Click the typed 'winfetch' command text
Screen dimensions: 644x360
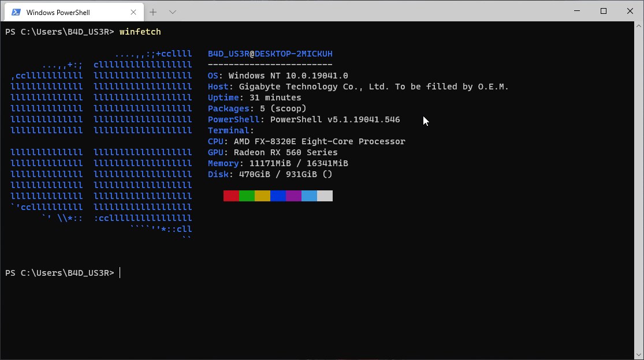[140, 32]
